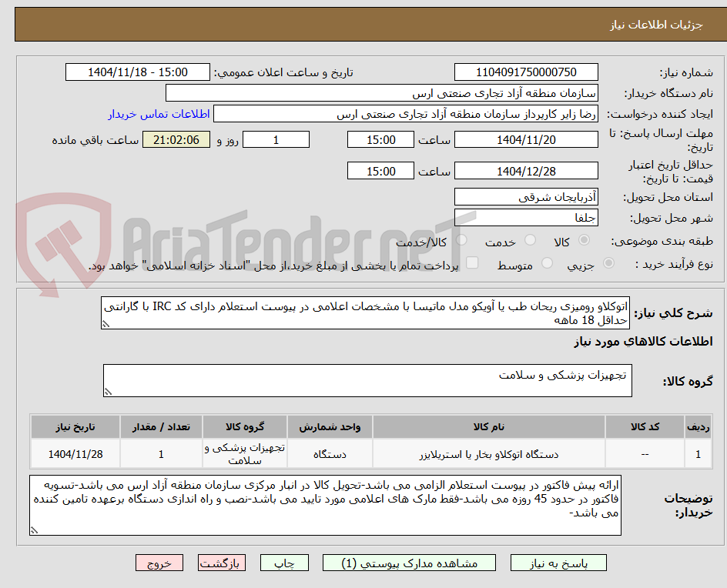The width and height of the screenshot is (727, 588).
Task: Click the resize handle of goods group textarea
Action: click(108, 392)
